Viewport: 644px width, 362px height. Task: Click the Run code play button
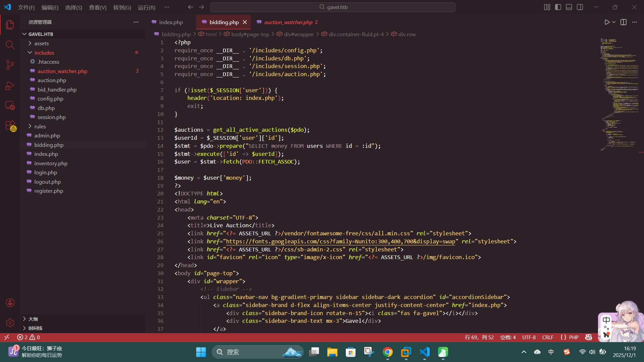(x=607, y=22)
